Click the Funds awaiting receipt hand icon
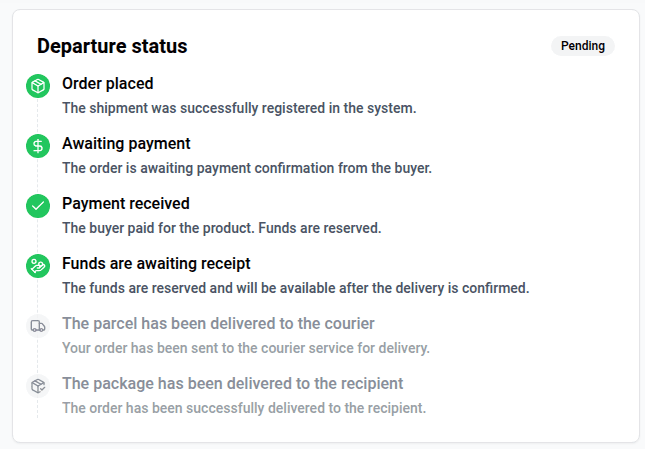The height and width of the screenshot is (449, 645). click(x=38, y=266)
